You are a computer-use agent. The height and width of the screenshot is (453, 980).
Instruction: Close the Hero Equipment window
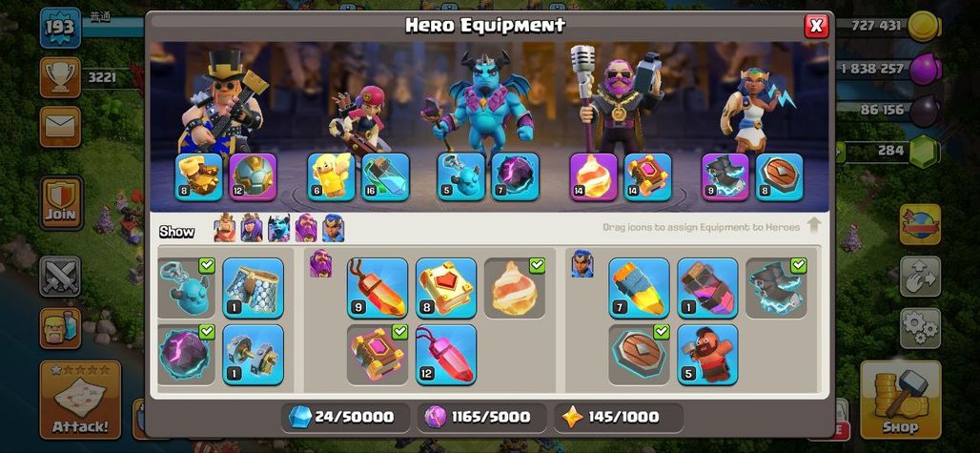pos(816,26)
